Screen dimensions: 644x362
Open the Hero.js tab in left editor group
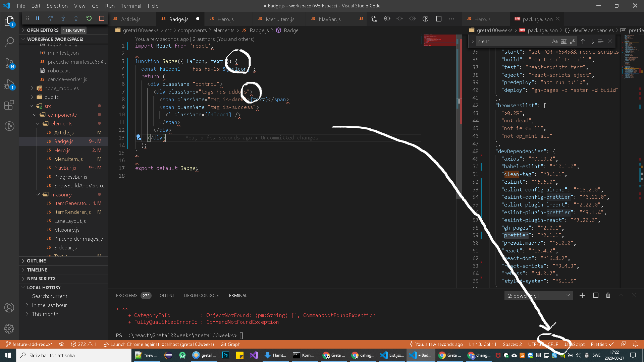pos(225,19)
